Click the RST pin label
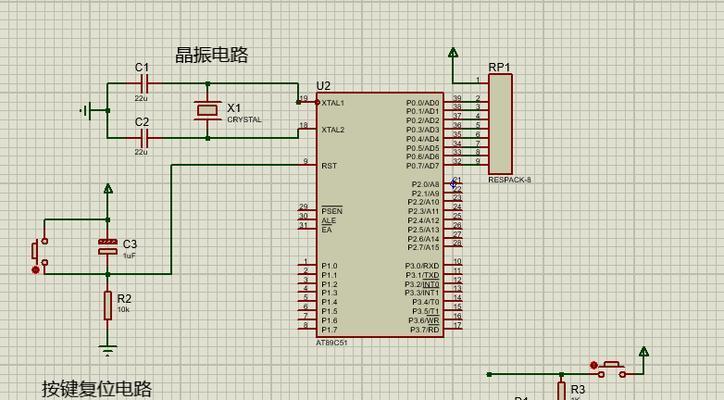 (x=329, y=166)
